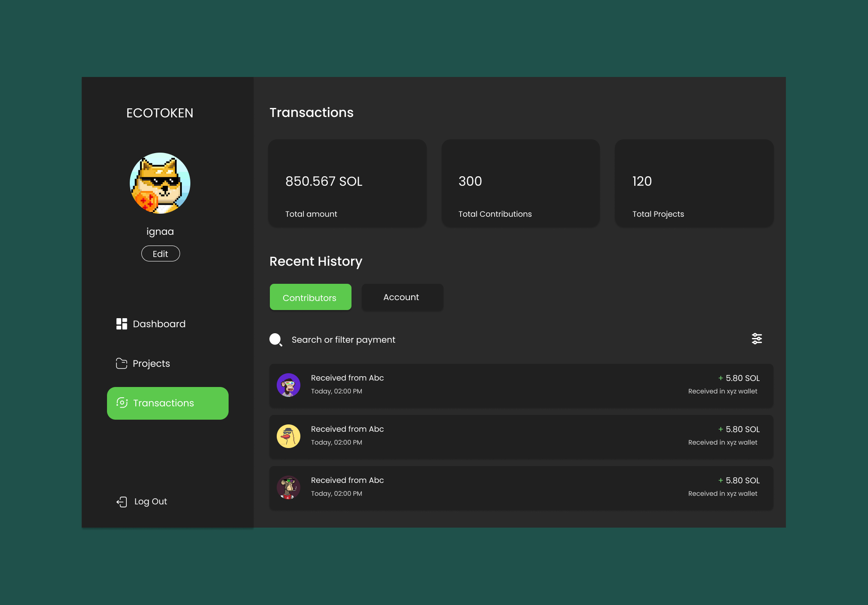Select the Transactions coin icon
868x605 pixels.
tap(122, 403)
